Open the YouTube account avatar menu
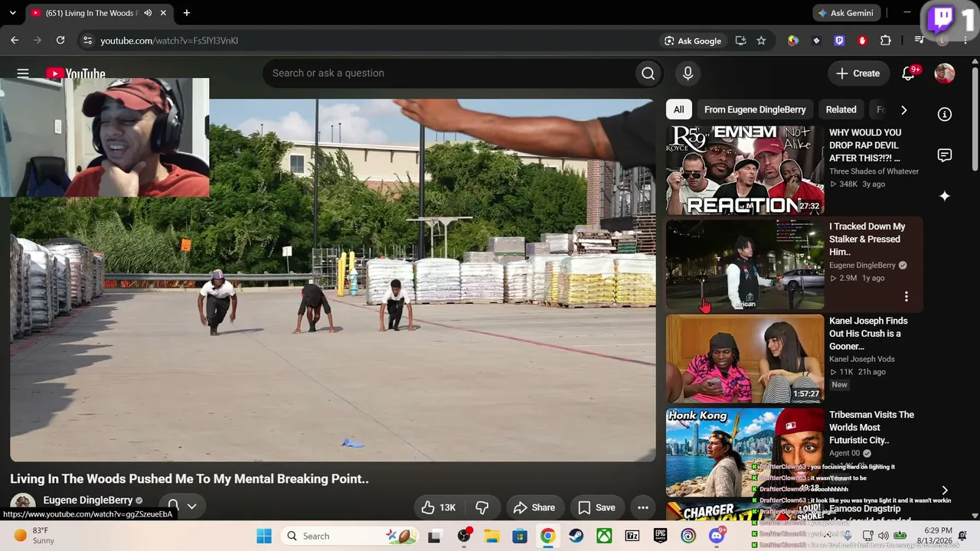The height and width of the screenshot is (551, 980). (945, 73)
